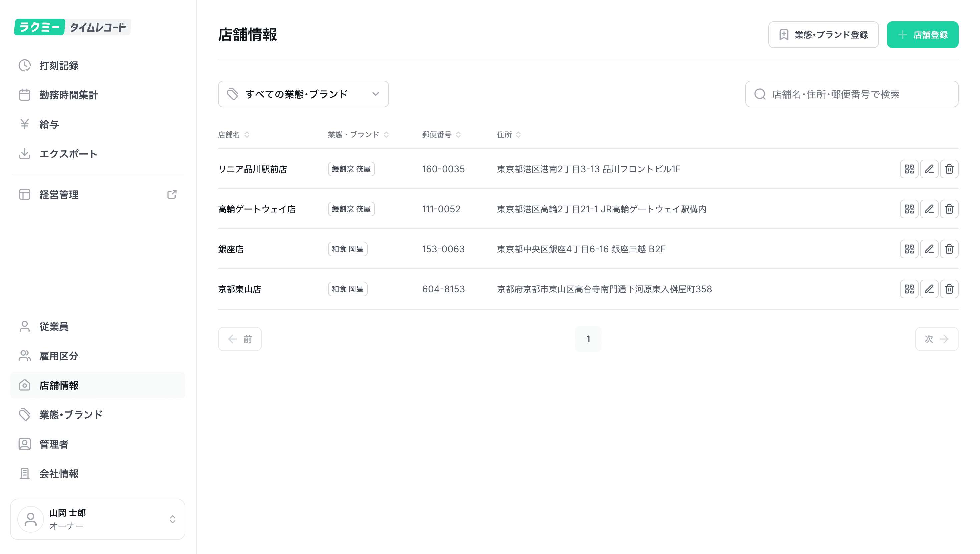
Task: Open external link icon beside 経営管理
Action: pos(172,194)
